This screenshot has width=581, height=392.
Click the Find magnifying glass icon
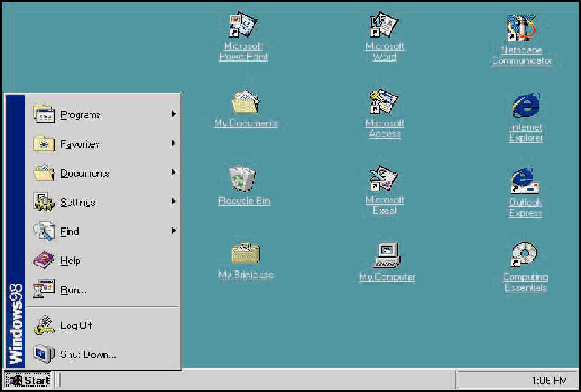44,231
